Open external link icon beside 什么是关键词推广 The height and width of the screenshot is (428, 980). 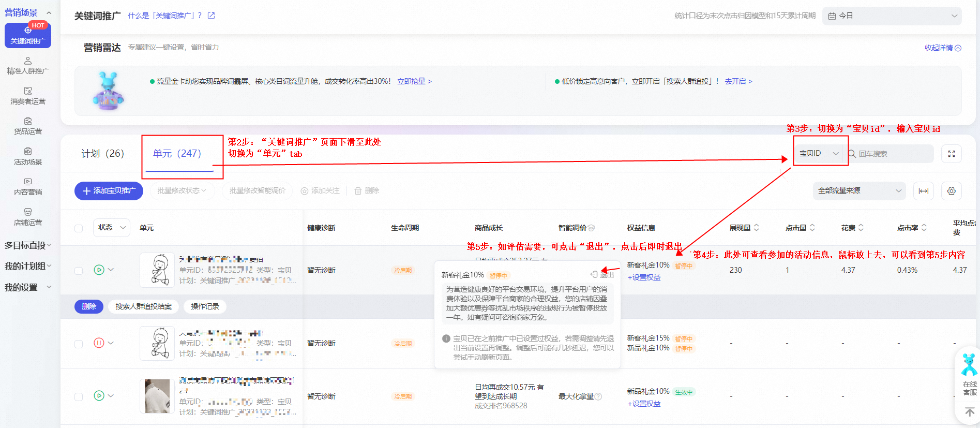tap(211, 16)
